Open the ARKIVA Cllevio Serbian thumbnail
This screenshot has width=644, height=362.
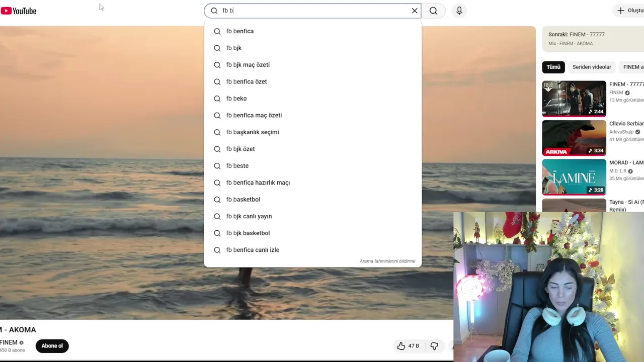point(574,138)
